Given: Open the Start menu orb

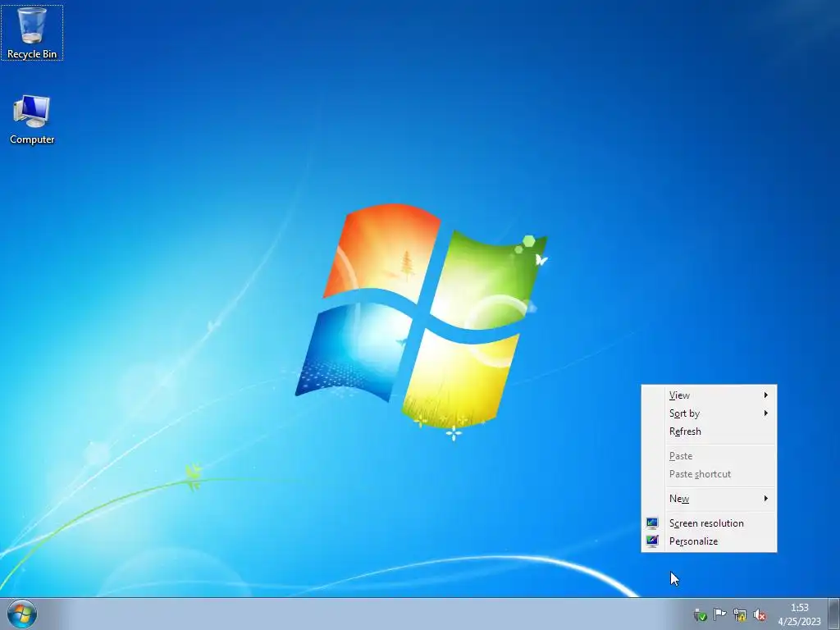Looking at the screenshot, I should (22, 614).
